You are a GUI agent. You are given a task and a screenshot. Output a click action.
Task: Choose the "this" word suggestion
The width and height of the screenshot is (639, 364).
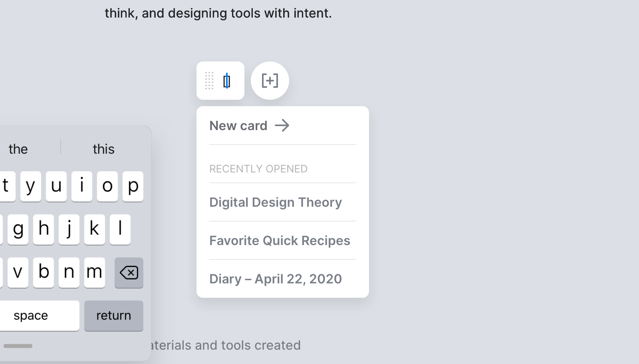(x=103, y=149)
